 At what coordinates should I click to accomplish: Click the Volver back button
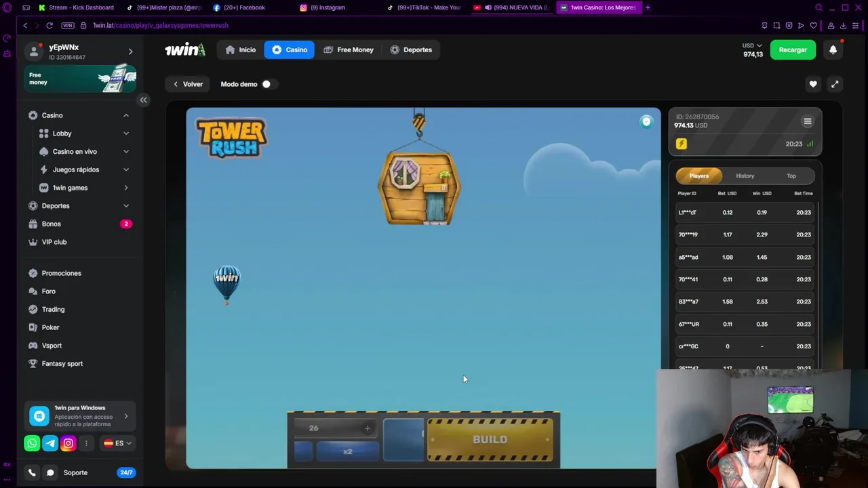tap(188, 84)
